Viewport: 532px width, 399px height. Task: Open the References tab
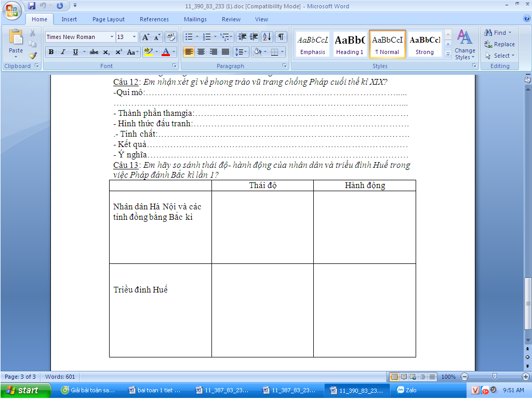click(x=154, y=19)
